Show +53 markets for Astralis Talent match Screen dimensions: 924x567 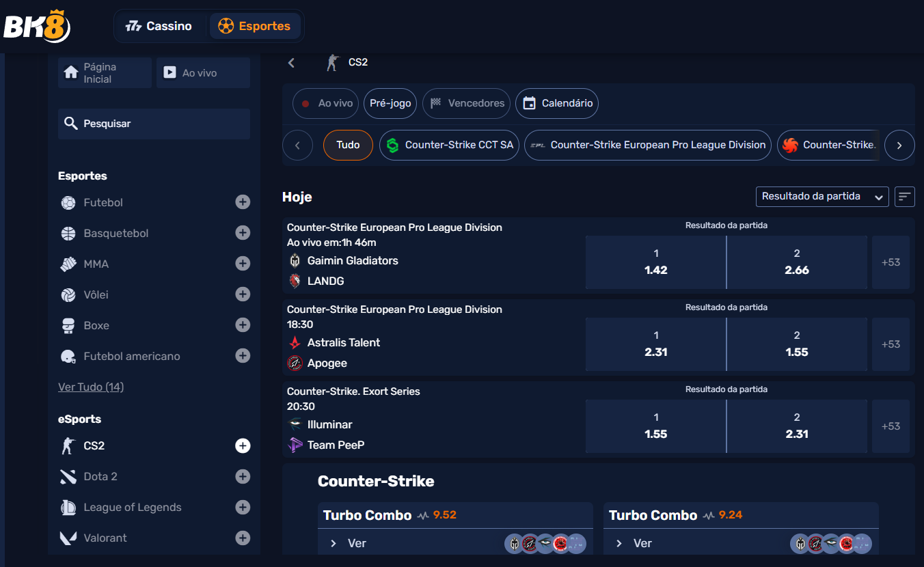[891, 344]
